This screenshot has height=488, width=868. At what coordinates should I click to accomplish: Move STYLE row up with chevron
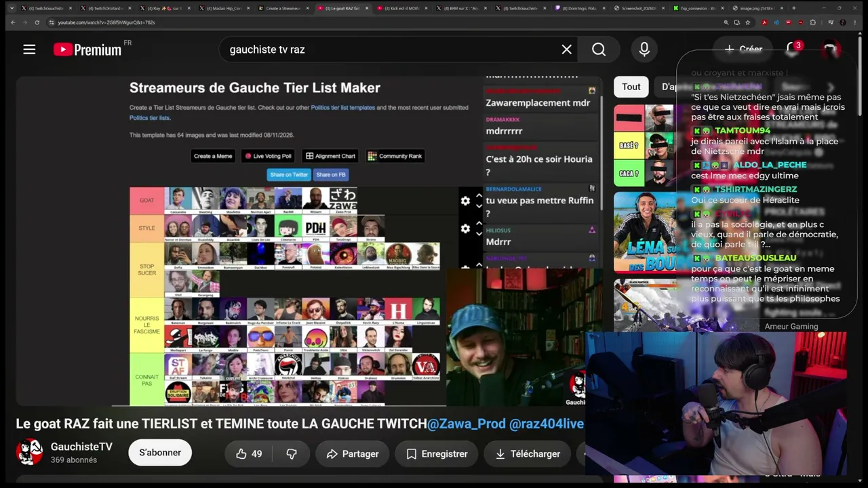(x=479, y=224)
